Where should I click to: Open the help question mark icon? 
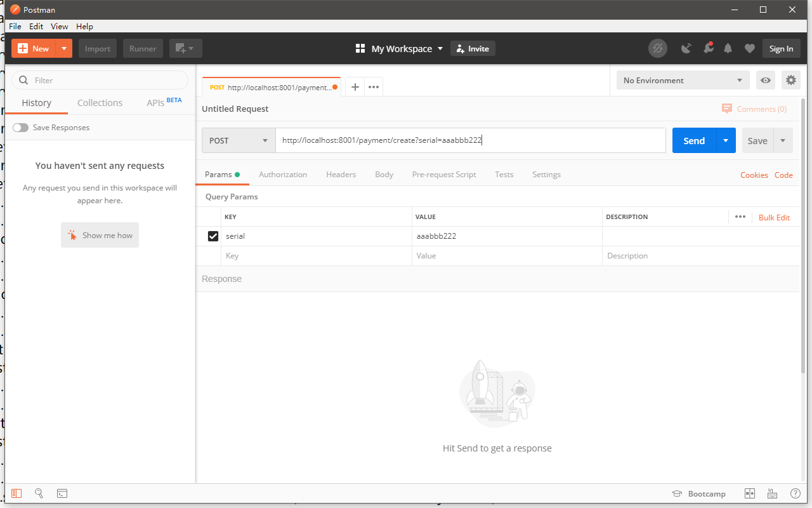[795, 493]
